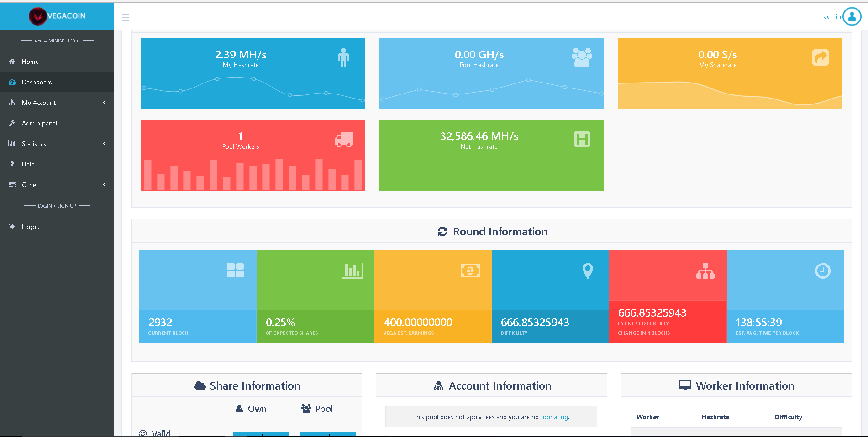The width and height of the screenshot is (868, 437).
Task: Open the Help menu item
Action: [57, 164]
